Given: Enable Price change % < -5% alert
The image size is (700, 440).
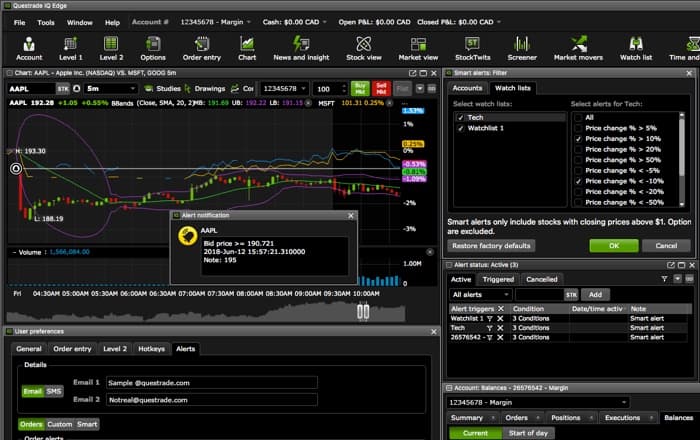Looking at the screenshot, I should pos(578,170).
